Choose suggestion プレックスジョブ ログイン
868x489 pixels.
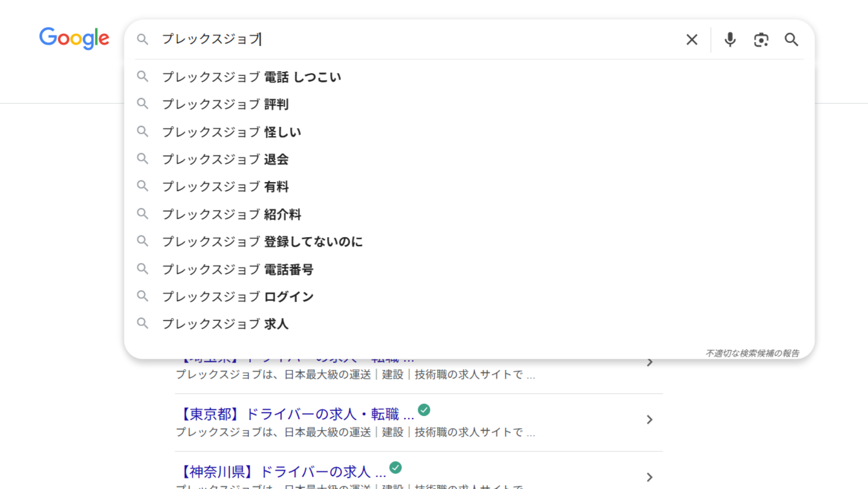pyautogui.click(x=469, y=297)
